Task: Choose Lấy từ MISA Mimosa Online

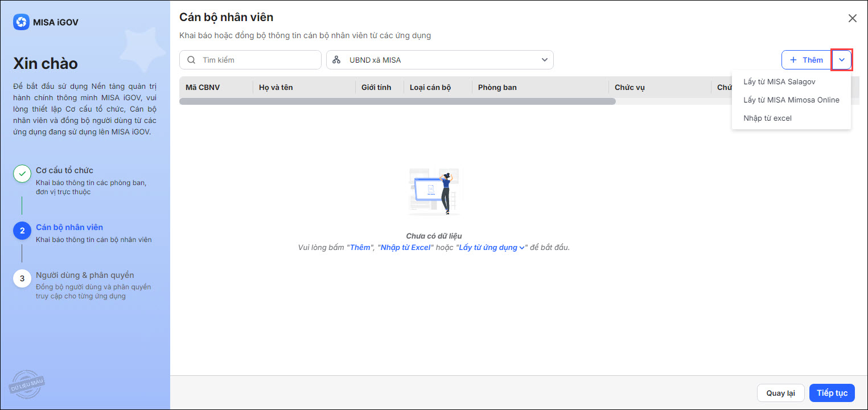Action: [x=791, y=100]
